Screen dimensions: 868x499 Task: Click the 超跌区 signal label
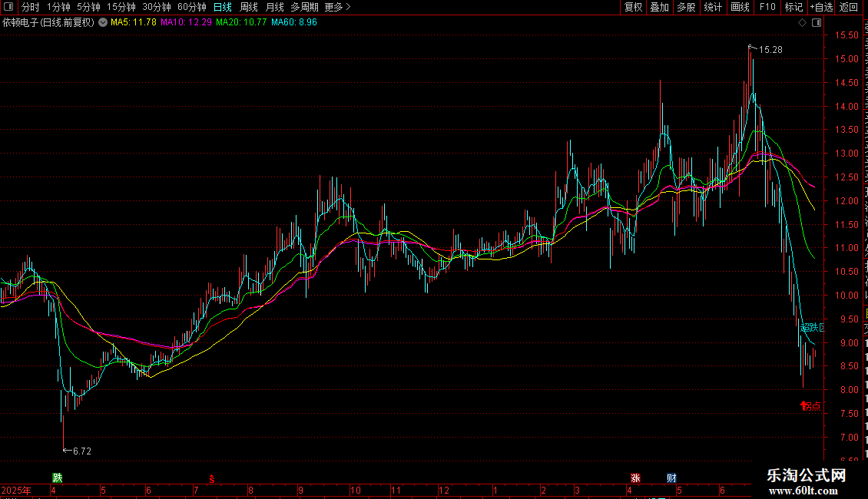[812, 328]
